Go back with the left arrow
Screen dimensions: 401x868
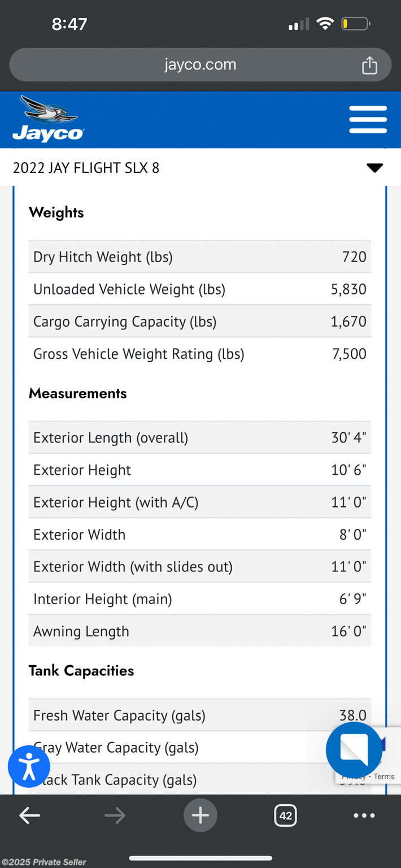[29, 815]
